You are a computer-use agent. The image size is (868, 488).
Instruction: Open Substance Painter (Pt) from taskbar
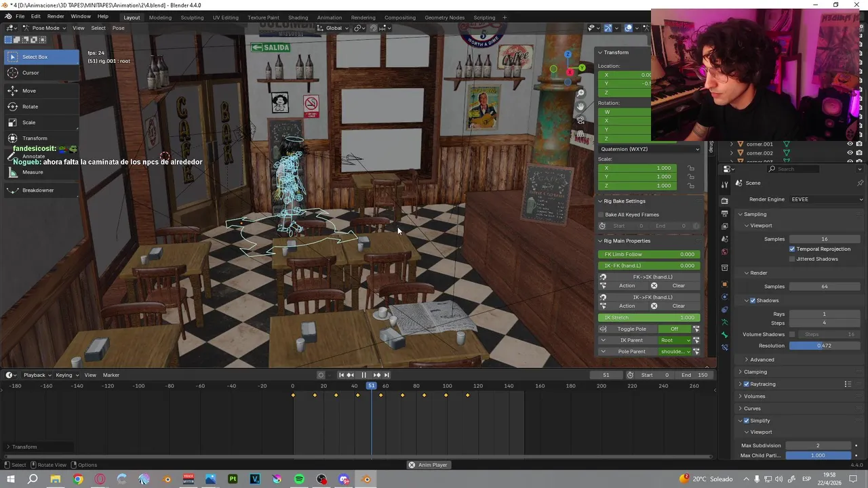click(233, 479)
